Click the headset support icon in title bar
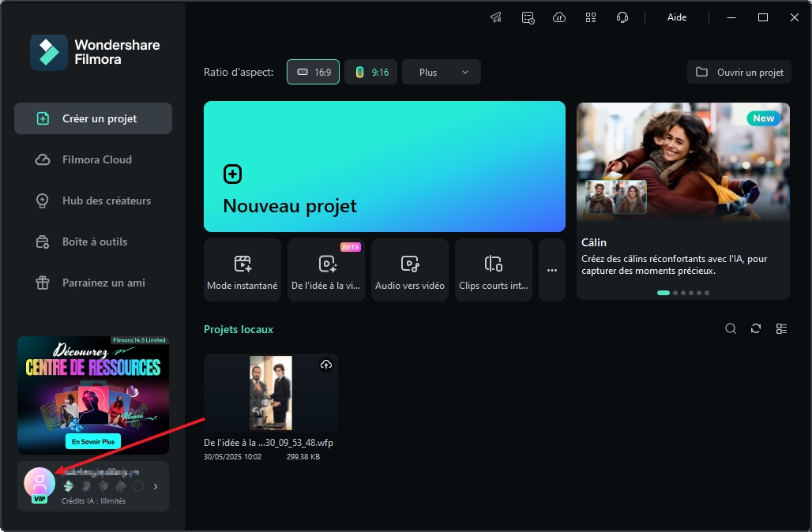This screenshot has height=532, width=812. [x=622, y=17]
